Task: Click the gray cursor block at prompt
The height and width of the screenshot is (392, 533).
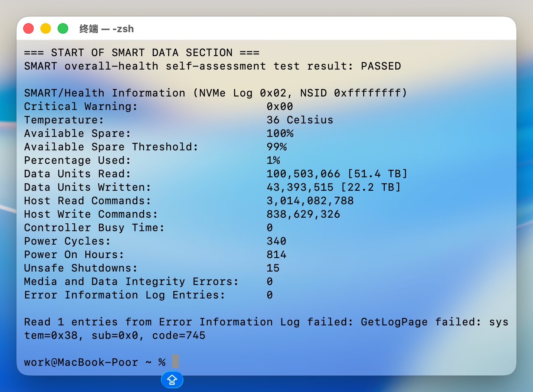Action: tap(175, 361)
